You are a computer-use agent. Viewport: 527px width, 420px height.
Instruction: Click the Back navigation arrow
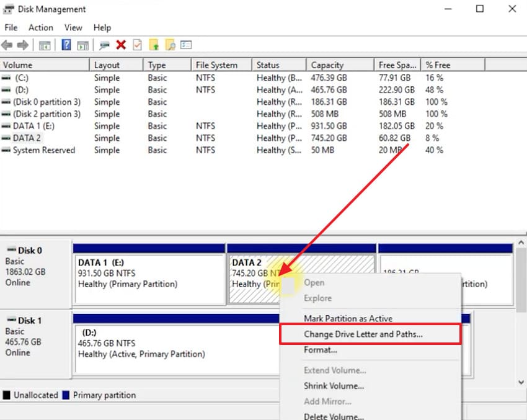pyautogui.click(x=7, y=45)
